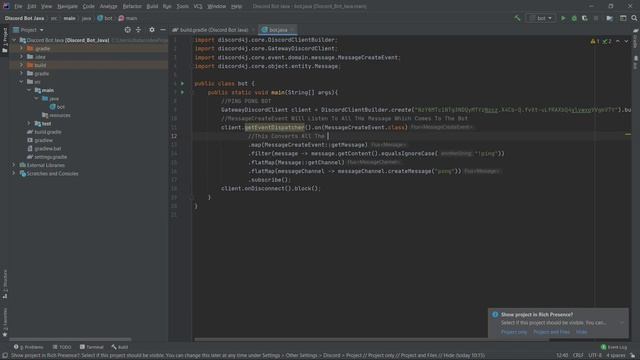640x360 pixels.
Task: Click the warning count indicator in editor
Action: point(595,41)
